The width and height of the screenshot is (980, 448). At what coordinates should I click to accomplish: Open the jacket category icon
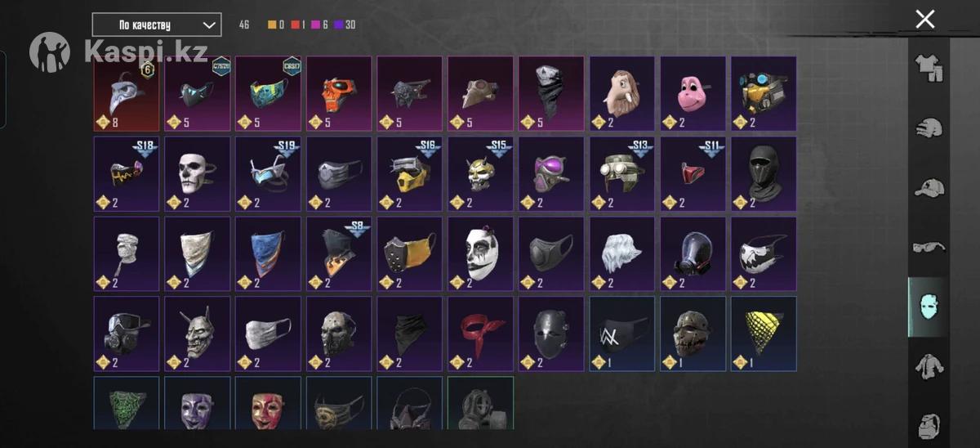point(928,366)
